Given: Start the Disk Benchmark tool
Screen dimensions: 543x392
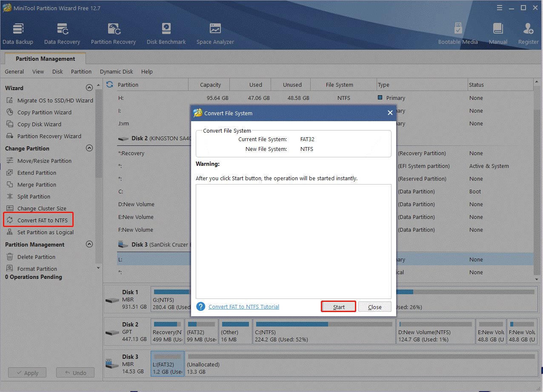Looking at the screenshot, I should click(x=166, y=34).
